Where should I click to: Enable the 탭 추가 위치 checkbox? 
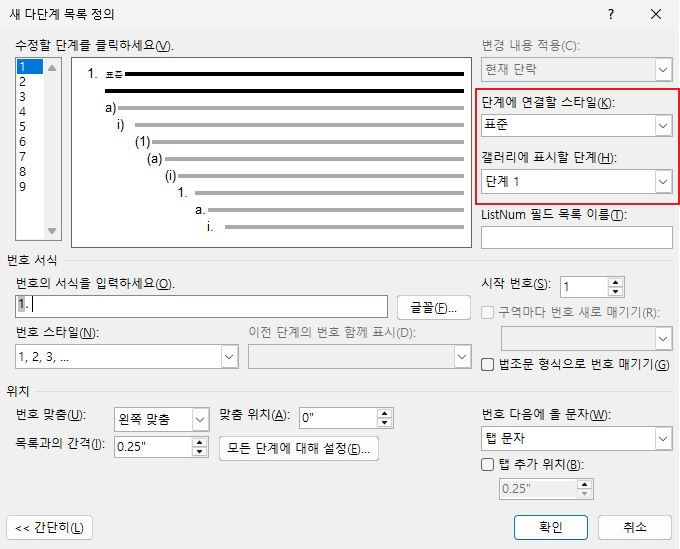pyautogui.click(x=487, y=465)
